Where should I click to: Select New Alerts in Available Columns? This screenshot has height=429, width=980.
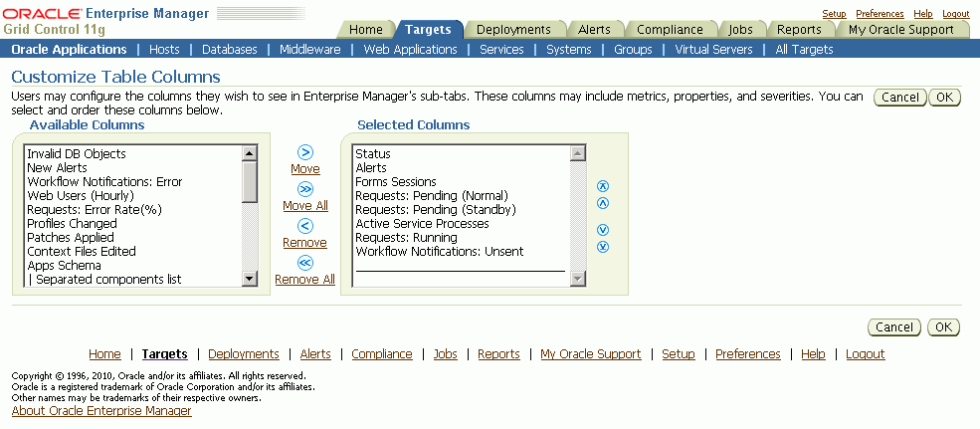tap(57, 167)
